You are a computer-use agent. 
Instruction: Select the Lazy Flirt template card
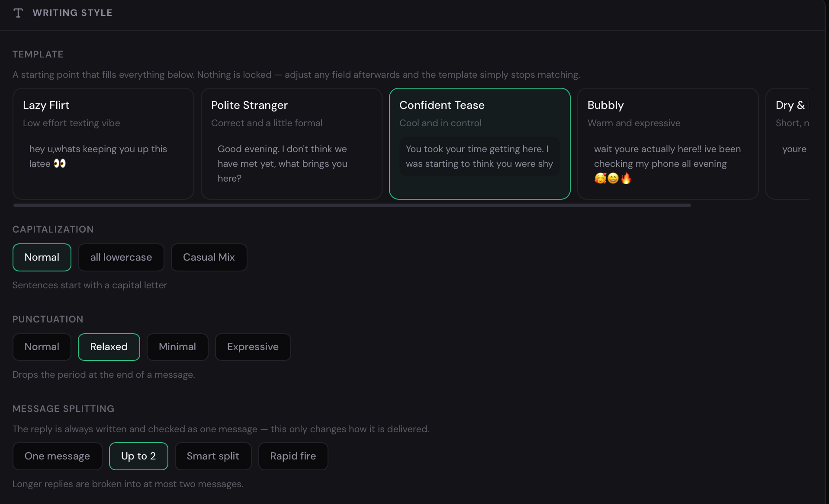pos(103,144)
